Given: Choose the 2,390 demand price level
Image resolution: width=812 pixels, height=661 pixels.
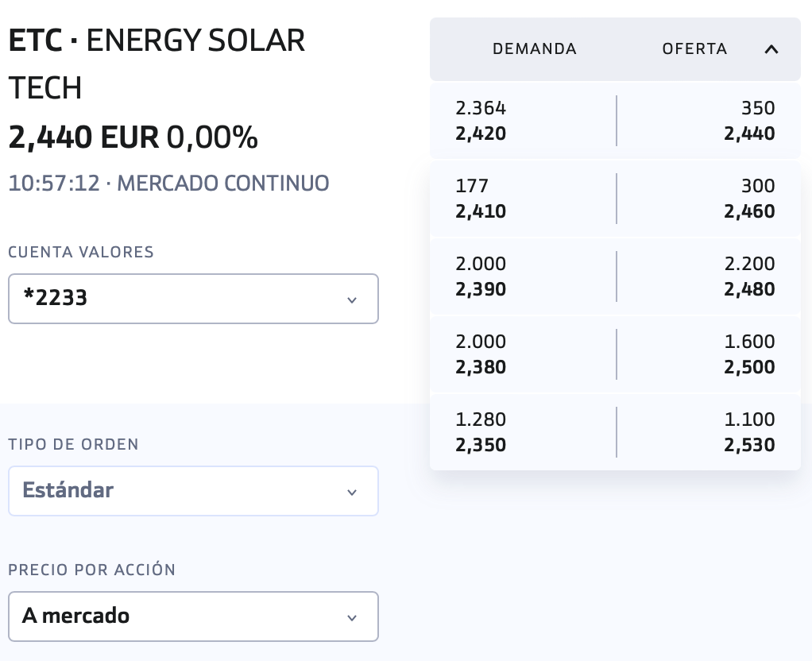Looking at the screenshot, I should pos(481,289).
